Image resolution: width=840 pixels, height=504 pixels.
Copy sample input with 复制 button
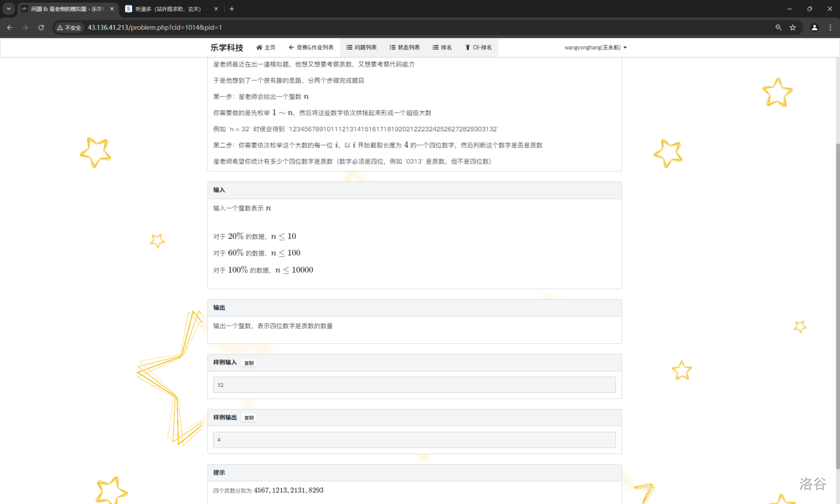pyautogui.click(x=249, y=363)
